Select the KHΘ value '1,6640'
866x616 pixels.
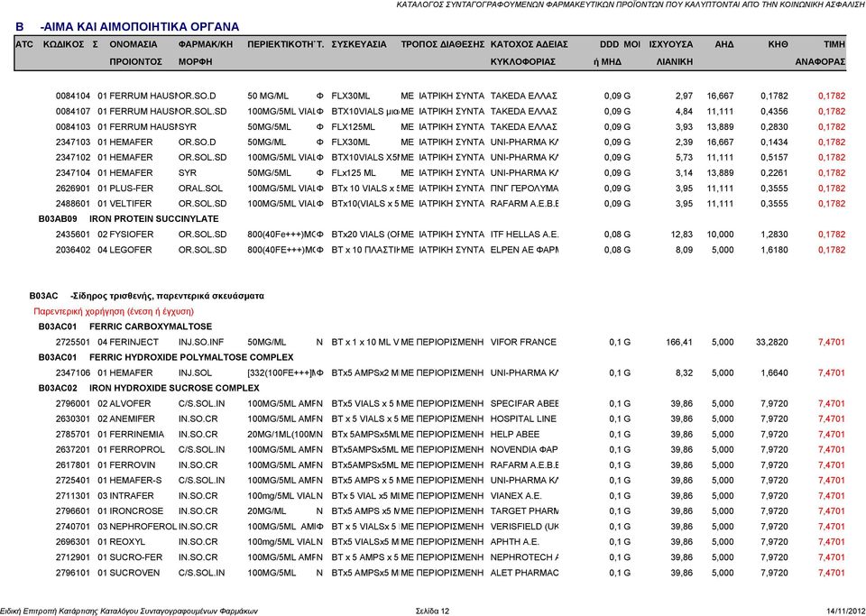774,373
